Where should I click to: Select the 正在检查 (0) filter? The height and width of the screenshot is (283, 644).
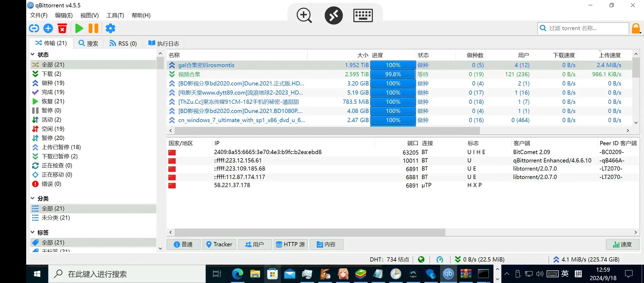[x=93, y=166]
